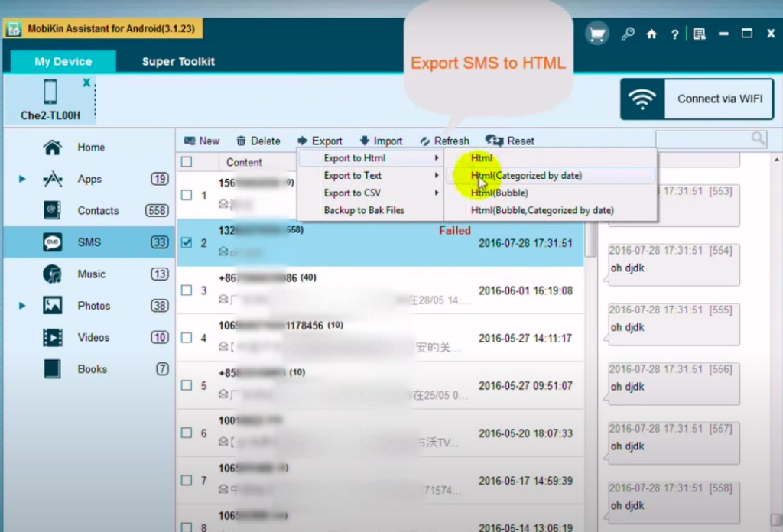This screenshot has width=783, height=532.
Task: Click the Home house icon in sidebar
Action: click(x=53, y=148)
